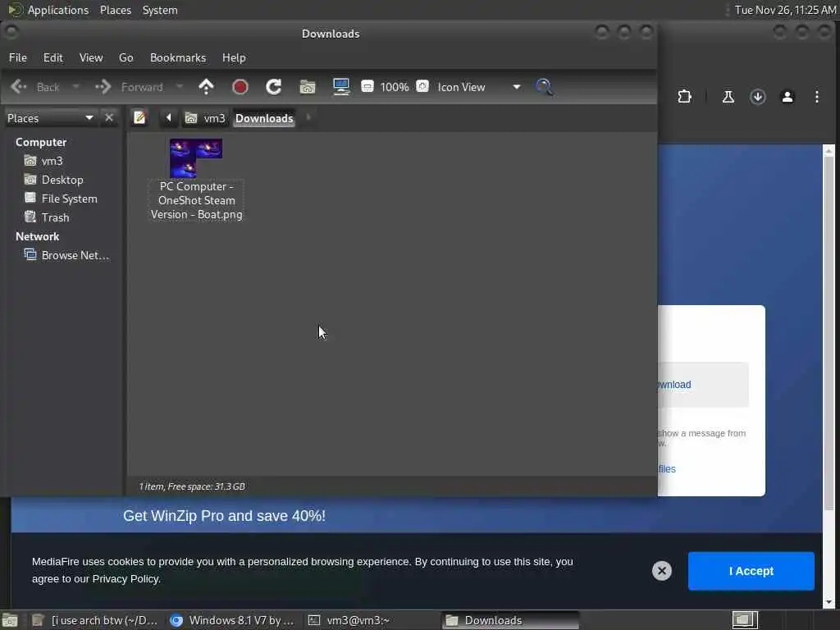Click the red Stop loading button
The width and height of the screenshot is (840, 630).
click(240, 87)
